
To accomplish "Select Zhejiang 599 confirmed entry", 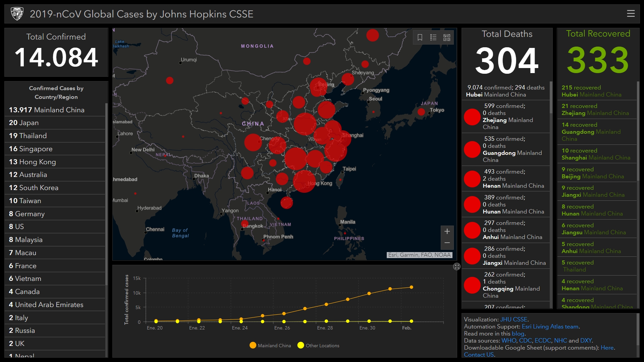I will [x=505, y=117].
